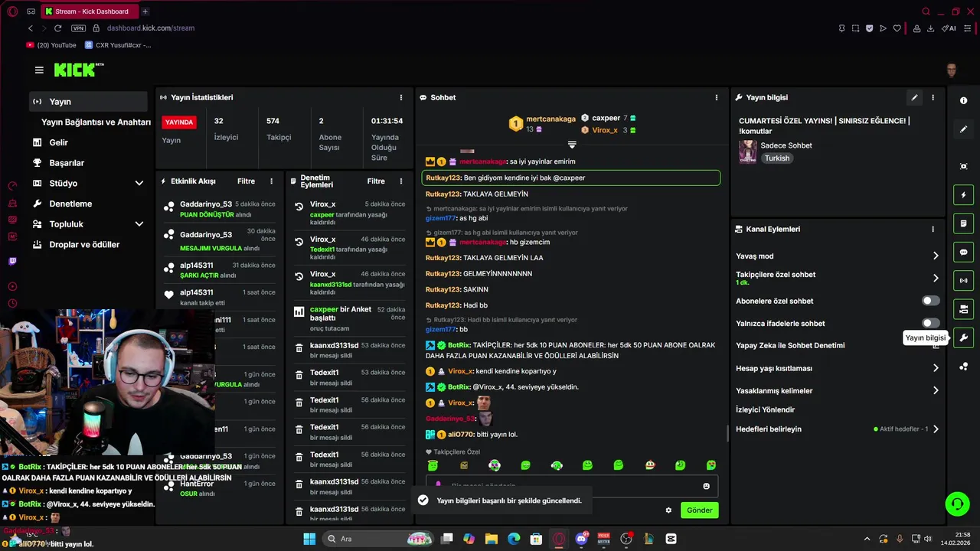Open Yayın Bağlantısı ve Anahtarı
The height and width of the screenshot is (551, 980).
96,122
